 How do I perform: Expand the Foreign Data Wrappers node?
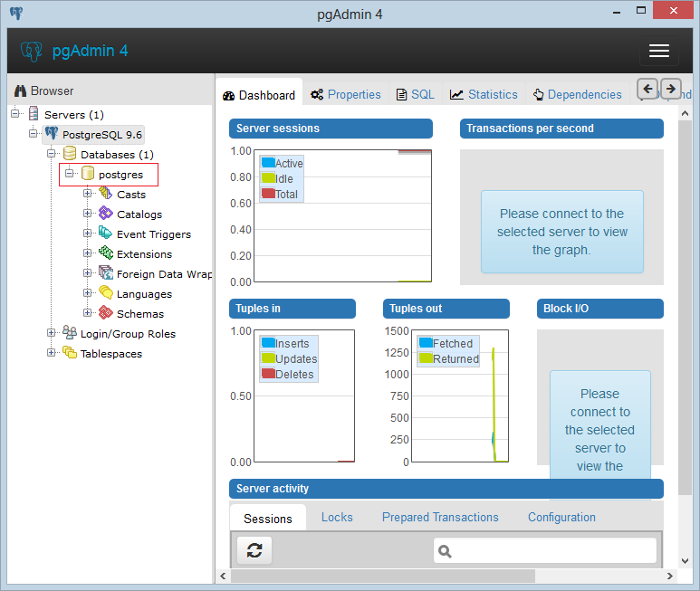pos(88,272)
